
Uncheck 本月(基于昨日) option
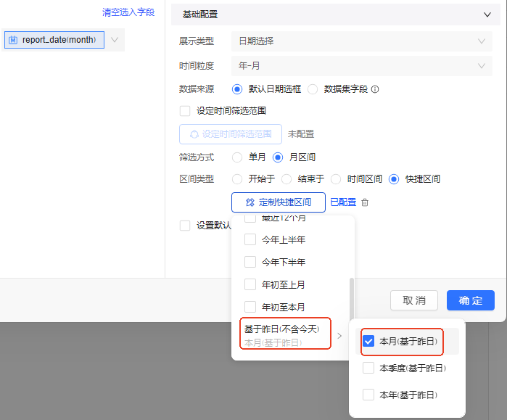pos(368,341)
